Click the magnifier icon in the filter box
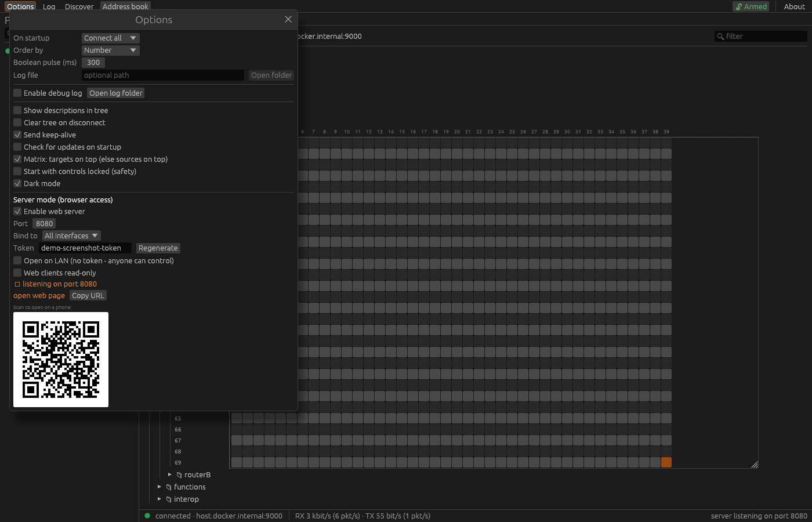The height and width of the screenshot is (522, 812). (720, 36)
